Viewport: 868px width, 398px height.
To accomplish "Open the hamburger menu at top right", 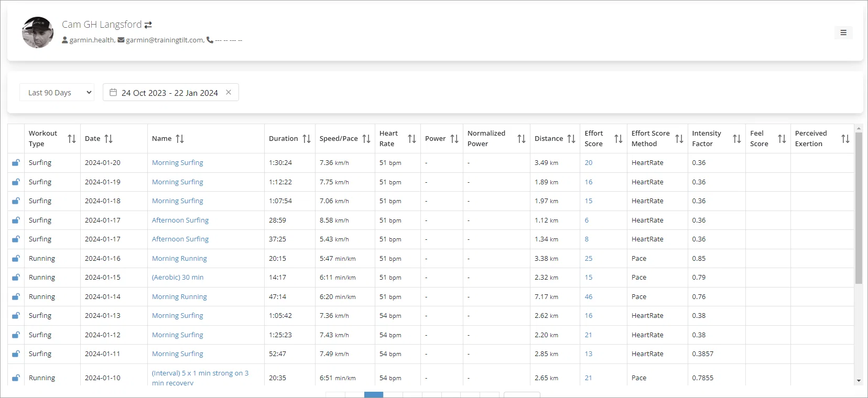I will click(843, 32).
